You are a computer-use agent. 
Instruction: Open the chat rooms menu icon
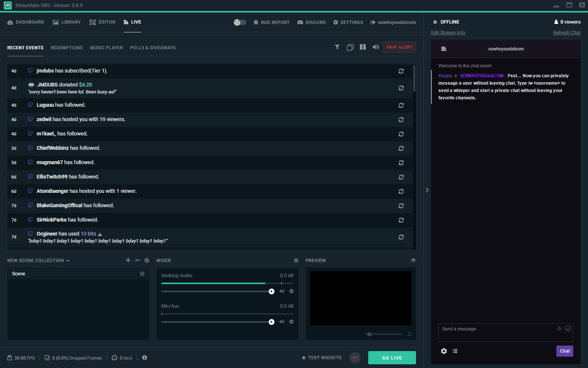point(444,49)
